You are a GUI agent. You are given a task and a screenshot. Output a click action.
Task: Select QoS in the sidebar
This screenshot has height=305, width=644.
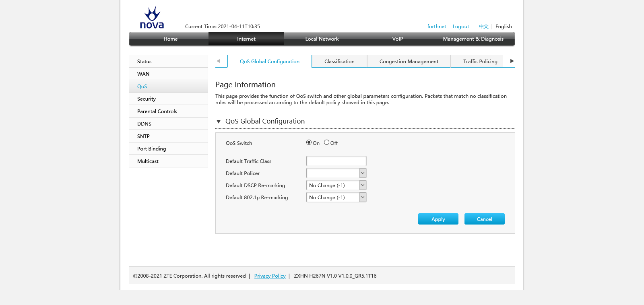168,86
